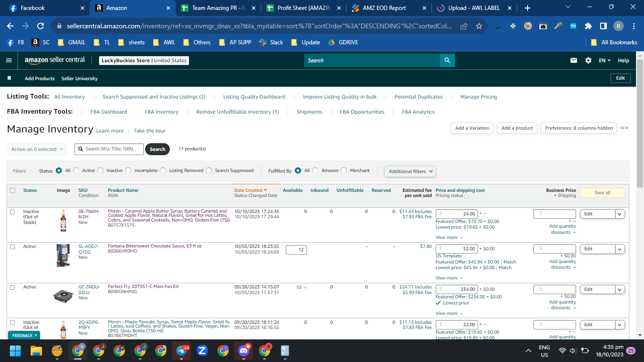Click the Perfect Fry fan kit product thumbnail
Viewport: 644px width, 362px height.
point(63,296)
